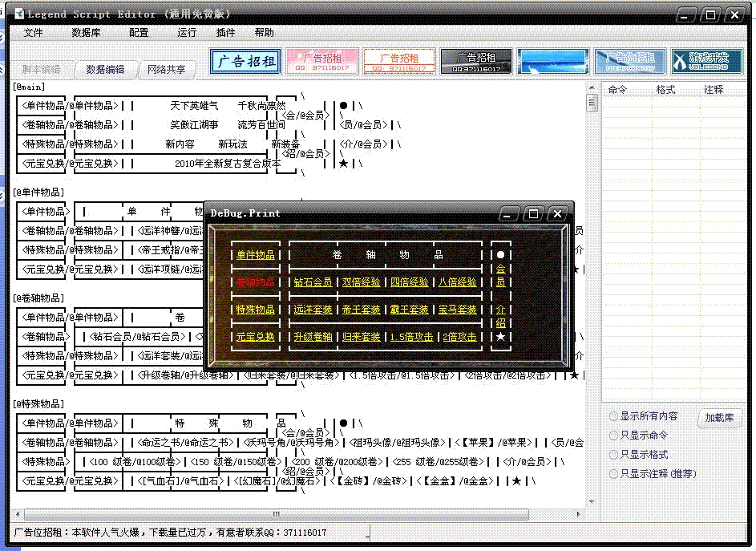Open the 运行 menu
The width and height of the screenshot is (756, 551).
pos(186,33)
